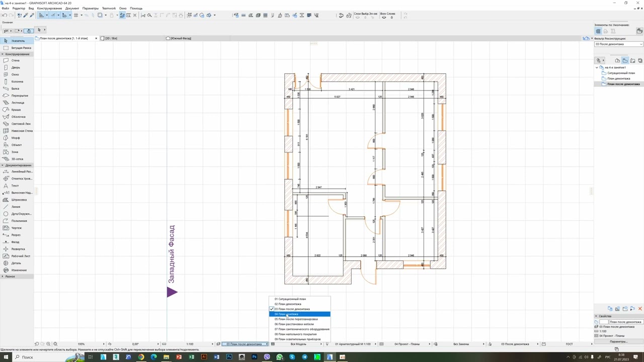Image resolution: width=644 pixels, height=362 pixels.
Task: Select the Колонна (Column) tool
Action: (x=17, y=81)
